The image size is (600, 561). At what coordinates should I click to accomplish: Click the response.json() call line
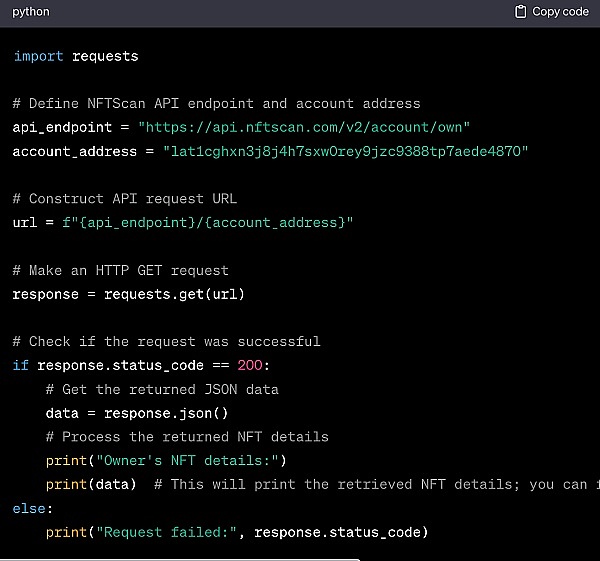137,413
